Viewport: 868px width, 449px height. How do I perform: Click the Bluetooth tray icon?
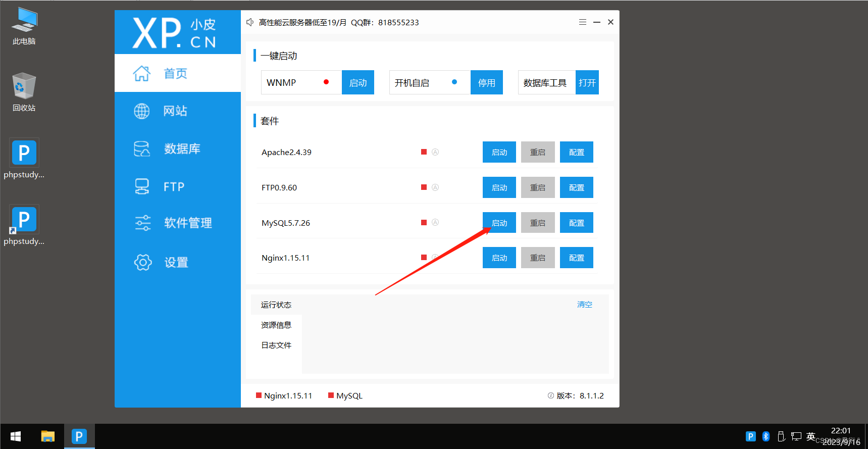(x=766, y=436)
